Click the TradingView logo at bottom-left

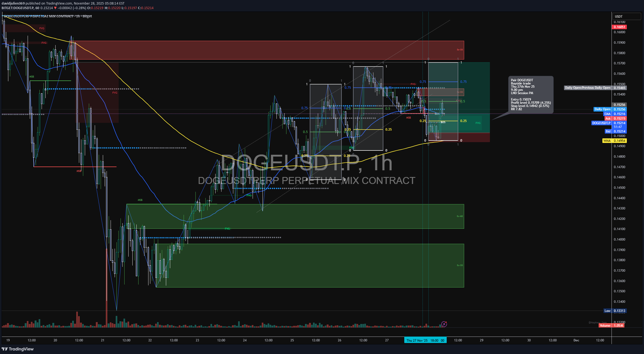point(18,349)
